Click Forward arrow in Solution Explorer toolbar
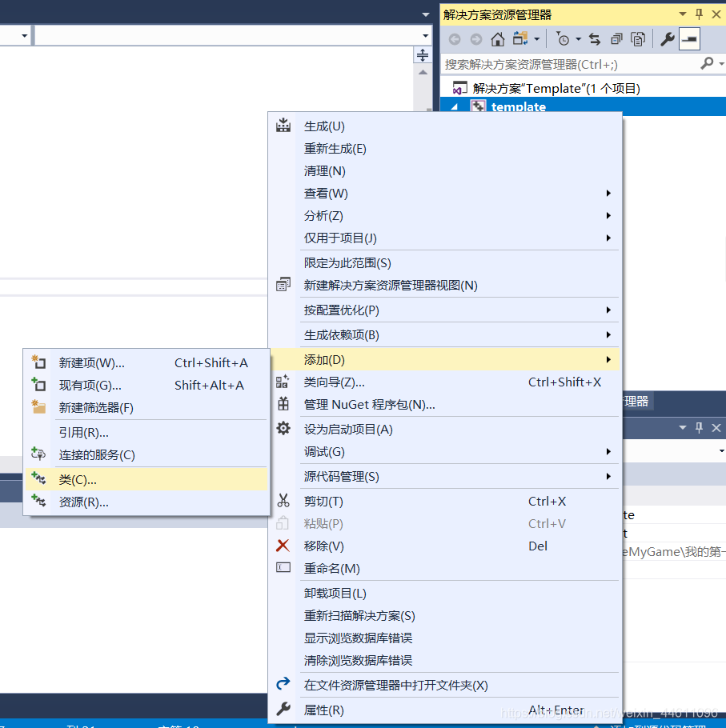Screen dimensions: 726x728 [x=476, y=39]
